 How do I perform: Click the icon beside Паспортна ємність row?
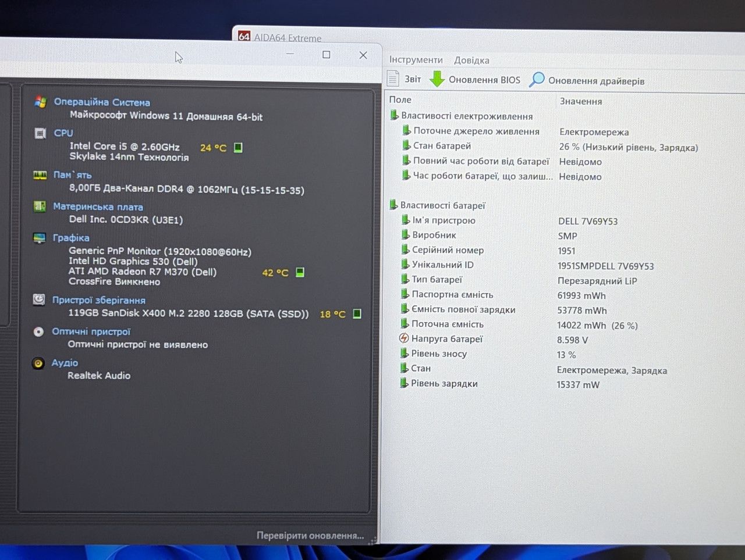tap(405, 294)
